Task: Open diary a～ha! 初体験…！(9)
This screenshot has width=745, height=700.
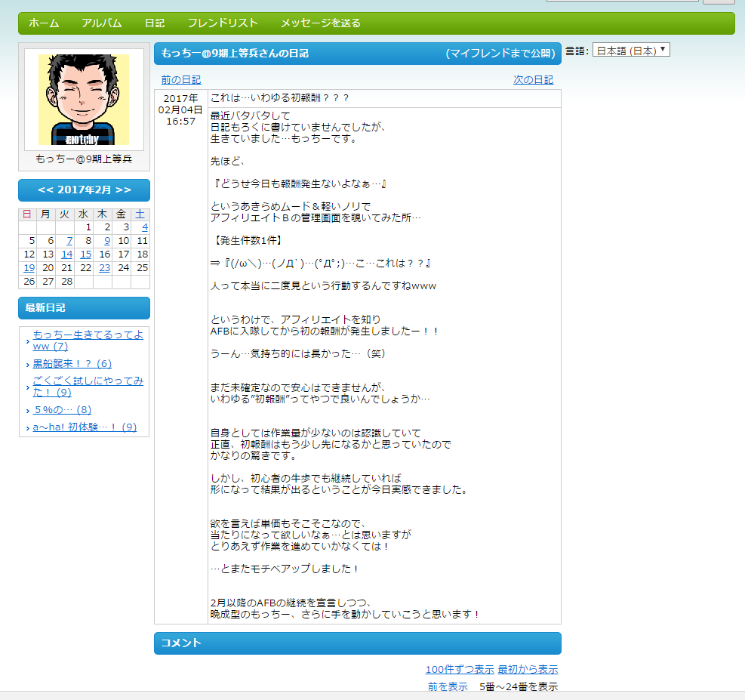Action: pos(85,427)
